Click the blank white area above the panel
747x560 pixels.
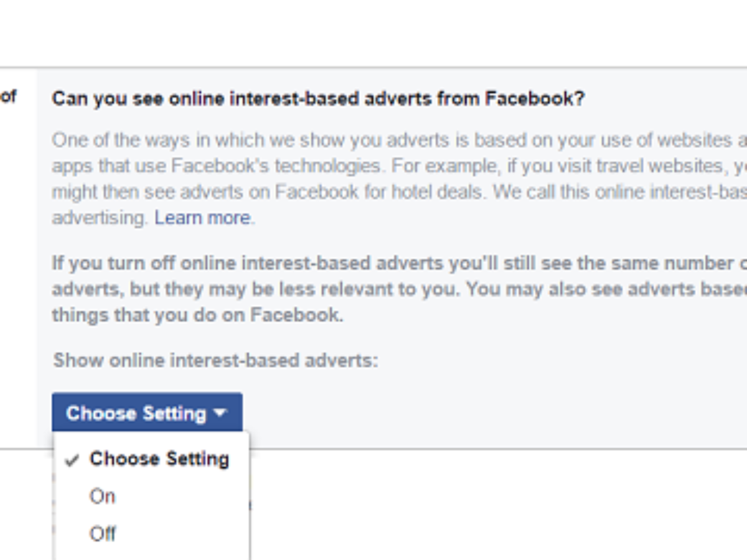click(x=374, y=31)
